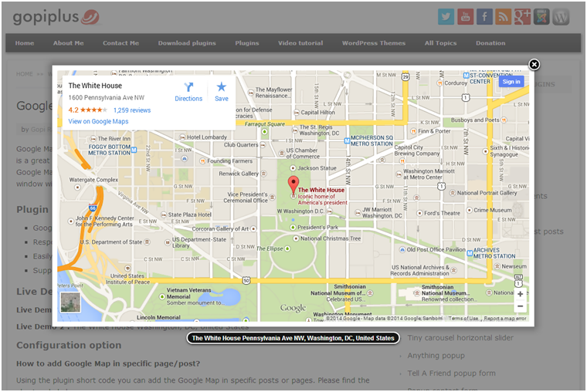Open Donation menu item
The image size is (587, 392).
tap(490, 43)
